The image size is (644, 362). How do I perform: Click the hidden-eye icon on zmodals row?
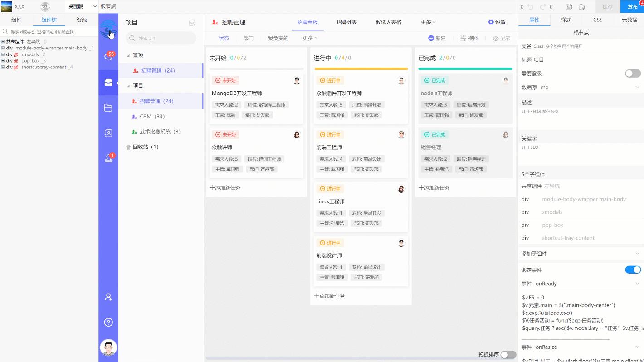16,54
